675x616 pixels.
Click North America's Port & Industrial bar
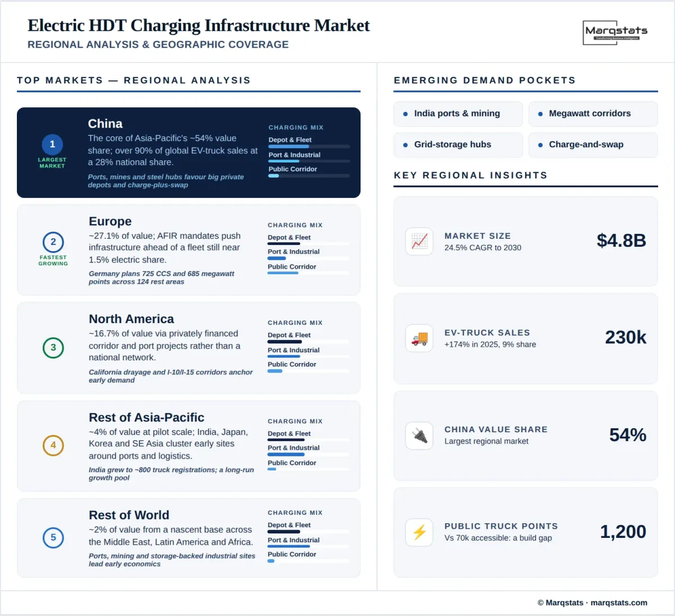coord(308,356)
